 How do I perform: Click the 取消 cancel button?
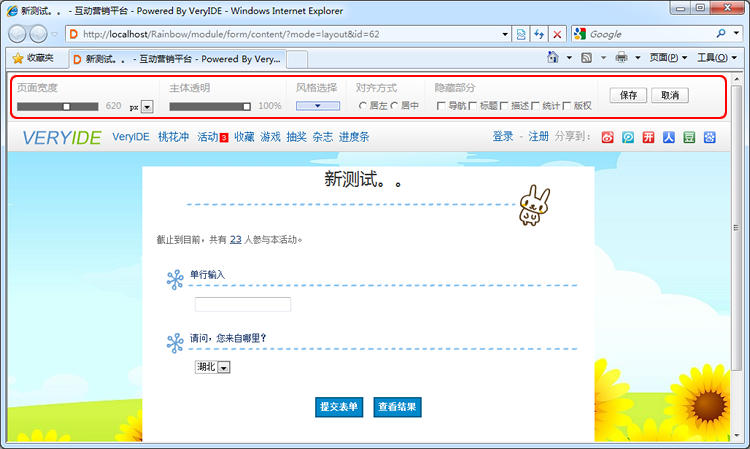tap(670, 95)
